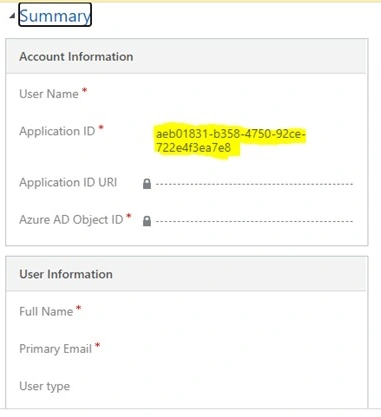Click the Azure AD Object ID label
Screen dimensions: 381x417
pyautogui.click(x=71, y=220)
